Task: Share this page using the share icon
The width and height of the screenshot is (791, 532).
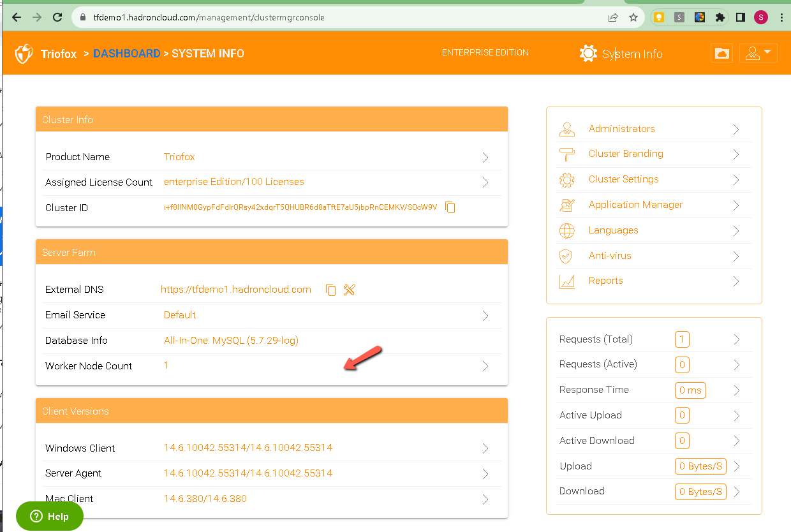Action: point(613,17)
